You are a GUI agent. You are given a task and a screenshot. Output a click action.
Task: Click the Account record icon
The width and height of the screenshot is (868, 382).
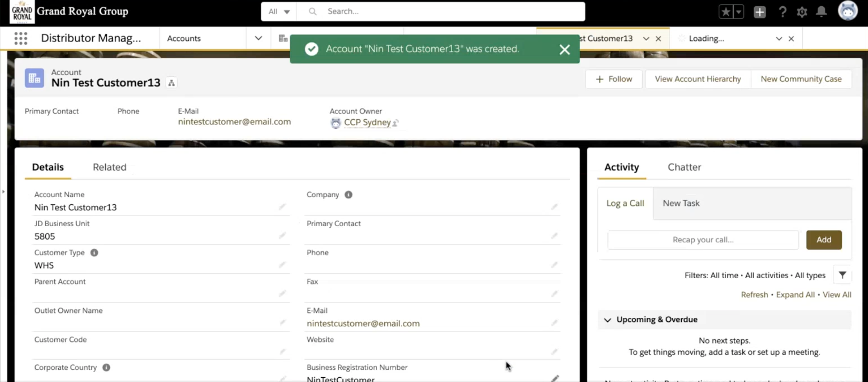[34, 78]
